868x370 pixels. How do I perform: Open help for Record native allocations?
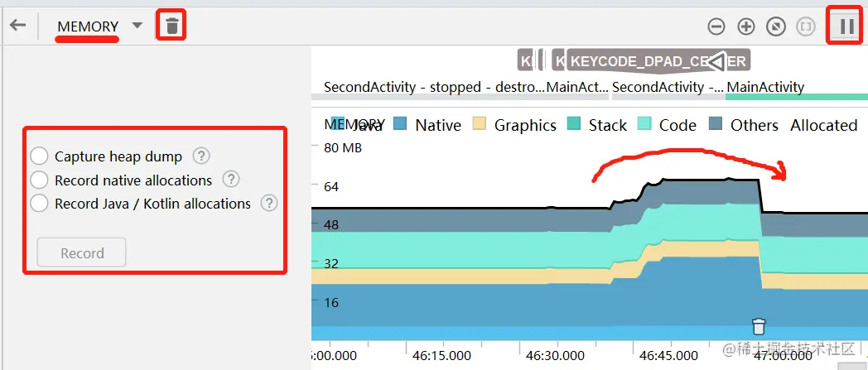coord(231,180)
